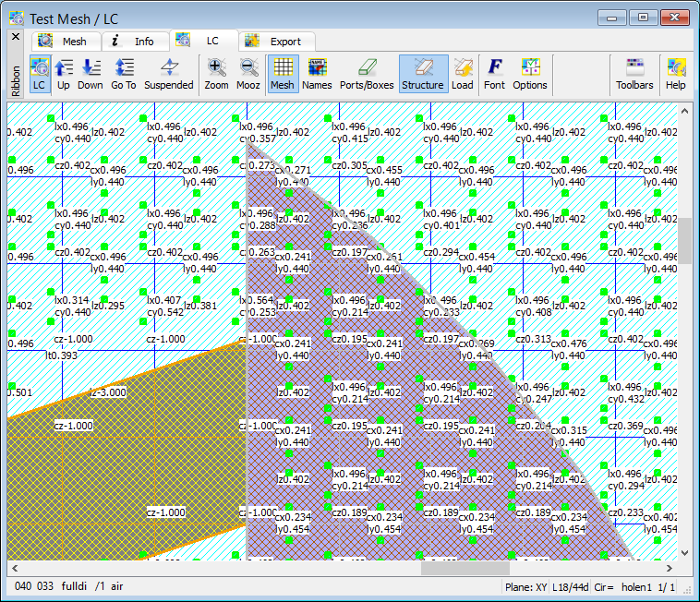Activate the Zoom tool
Screen dimensions: 700x602
[217, 74]
